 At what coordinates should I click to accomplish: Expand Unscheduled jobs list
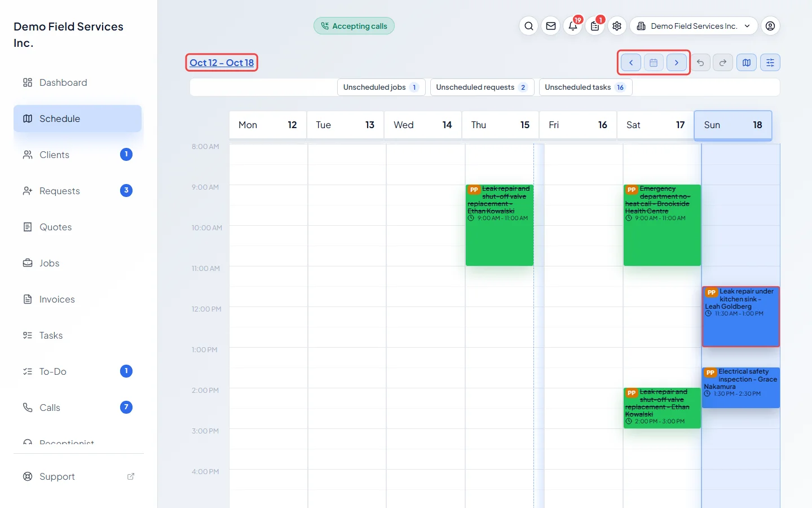pos(381,87)
